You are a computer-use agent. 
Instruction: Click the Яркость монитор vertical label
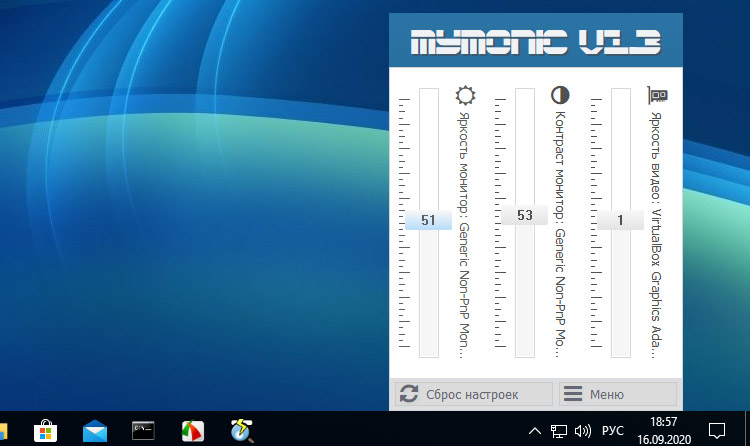[464, 234]
